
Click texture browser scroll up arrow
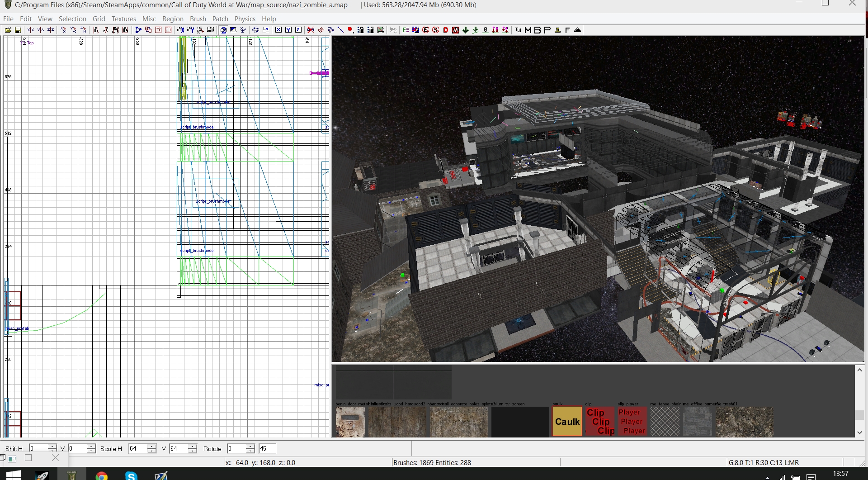pos(859,370)
